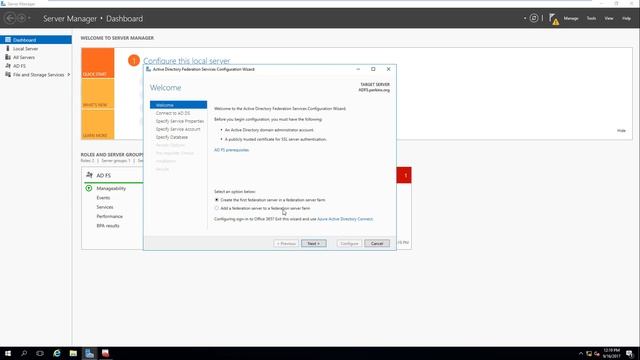The image size is (640, 360).
Task: Choose Add a federation server to farm option
Action: click(217, 208)
